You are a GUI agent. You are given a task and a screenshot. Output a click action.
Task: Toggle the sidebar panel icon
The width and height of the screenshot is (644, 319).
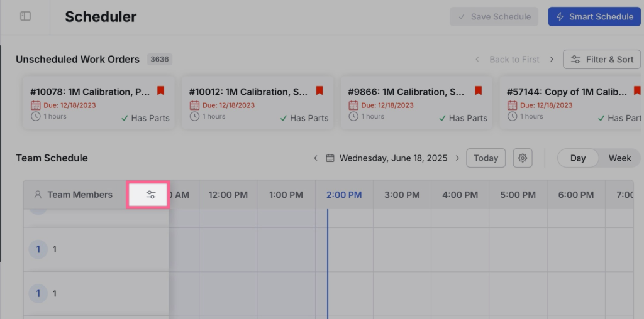[x=25, y=16]
